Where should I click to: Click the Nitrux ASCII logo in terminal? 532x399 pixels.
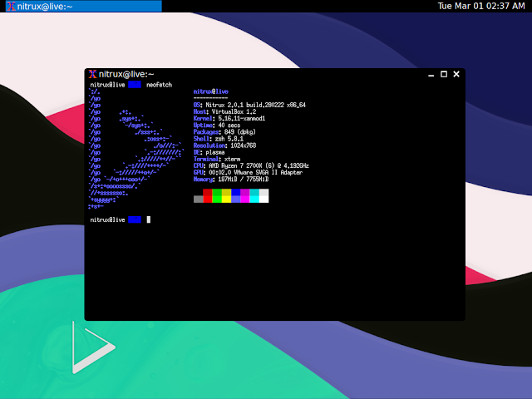(x=136, y=149)
